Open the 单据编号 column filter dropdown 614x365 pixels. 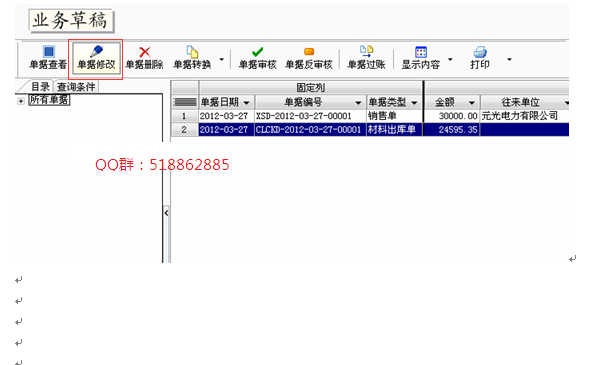(358, 103)
